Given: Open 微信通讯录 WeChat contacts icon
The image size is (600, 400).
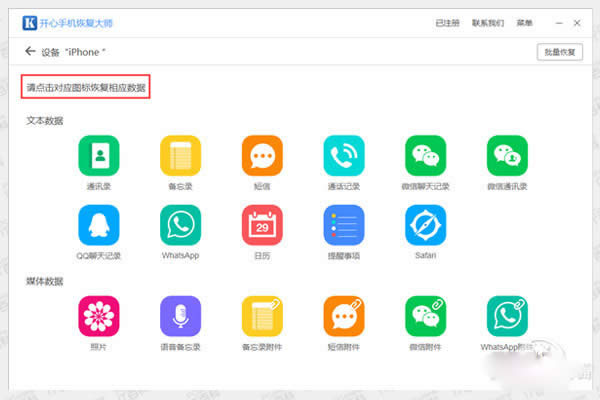Looking at the screenshot, I should [x=507, y=156].
